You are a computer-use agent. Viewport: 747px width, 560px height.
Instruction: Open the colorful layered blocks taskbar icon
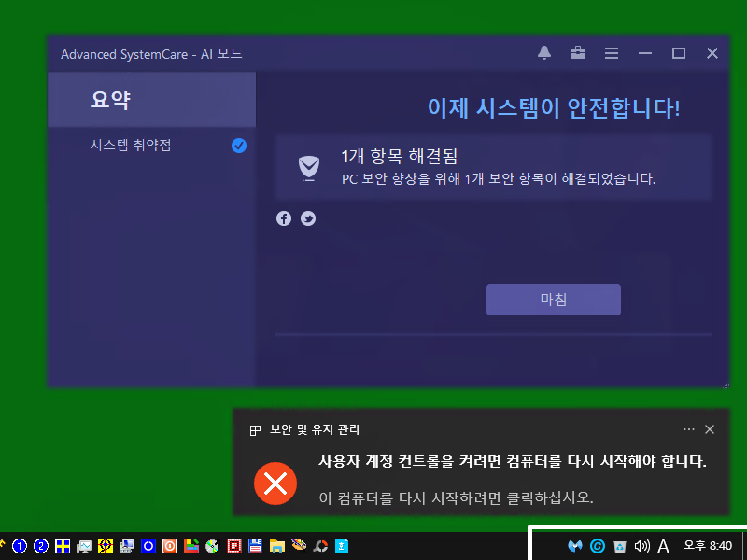point(191,546)
